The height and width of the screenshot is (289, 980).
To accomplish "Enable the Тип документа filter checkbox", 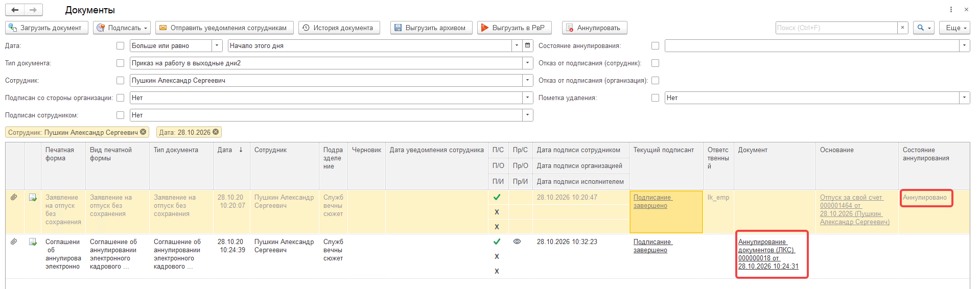I will coord(121,63).
